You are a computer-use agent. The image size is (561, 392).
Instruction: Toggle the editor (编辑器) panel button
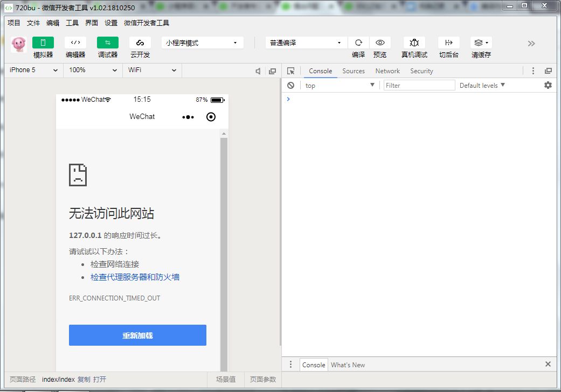click(x=75, y=43)
